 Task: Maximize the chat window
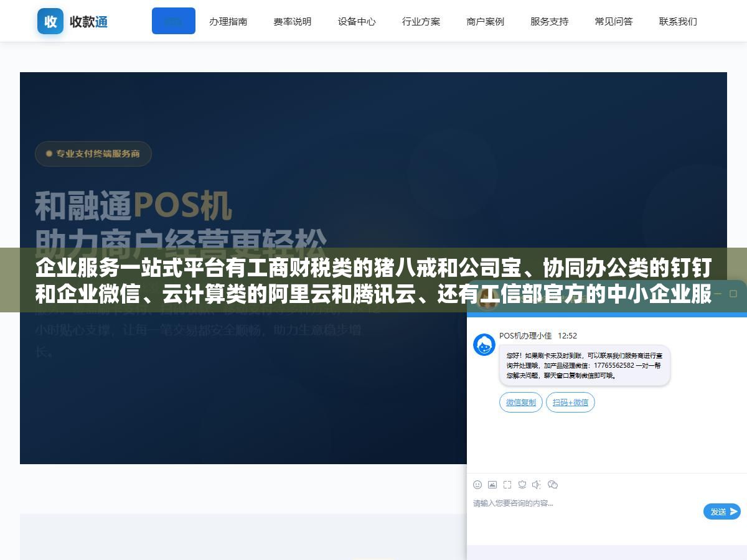click(733, 294)
